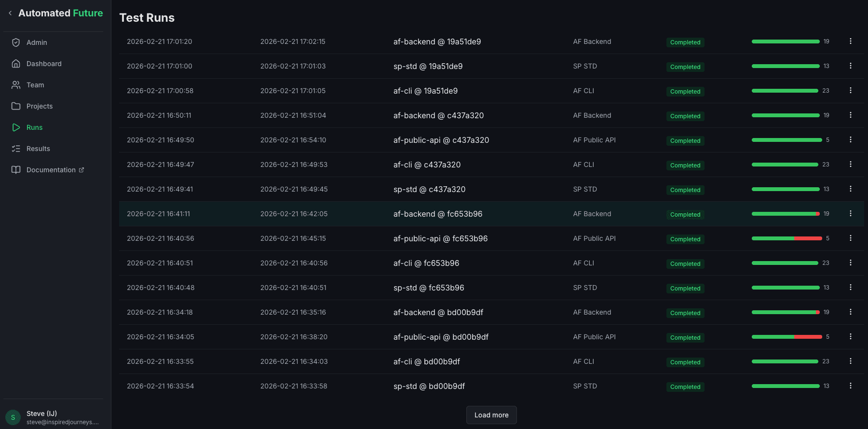
Task: Go to the Results navigation entry
Action: (38, 148)
